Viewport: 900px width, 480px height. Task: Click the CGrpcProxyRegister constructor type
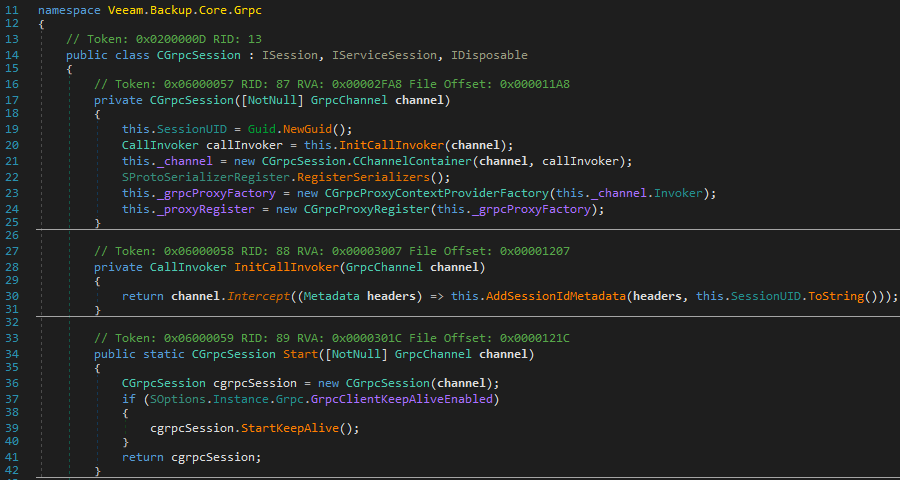tap(367, 209)
